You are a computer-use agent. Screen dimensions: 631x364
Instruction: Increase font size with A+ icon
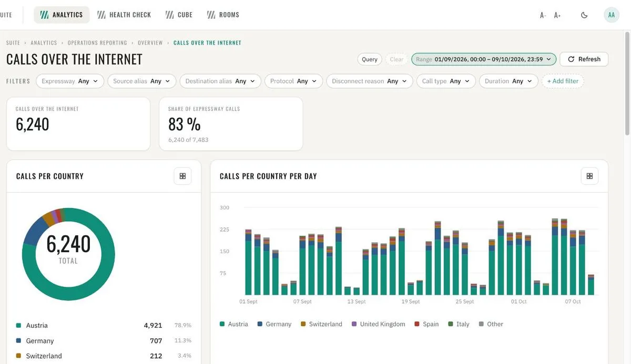[x=557, y=15]
